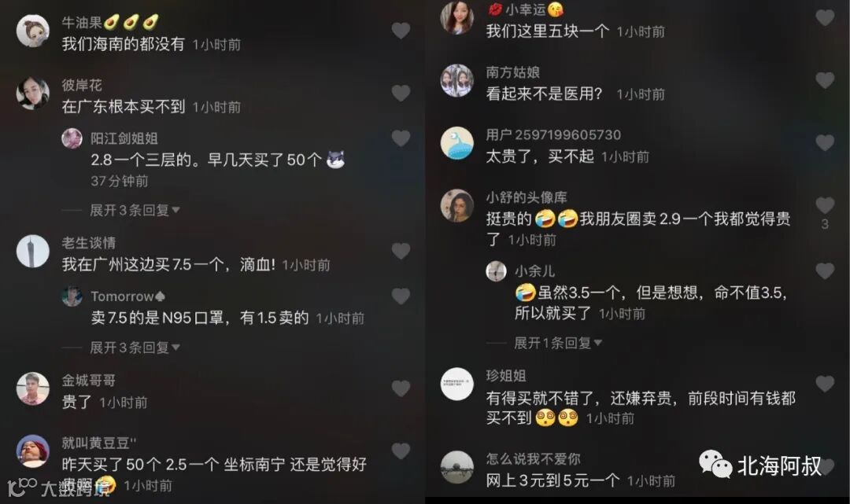Expand 3 replies under 阳江剑姐姐
The height and width of the screenshot is (504, 850).
point(135,210)
